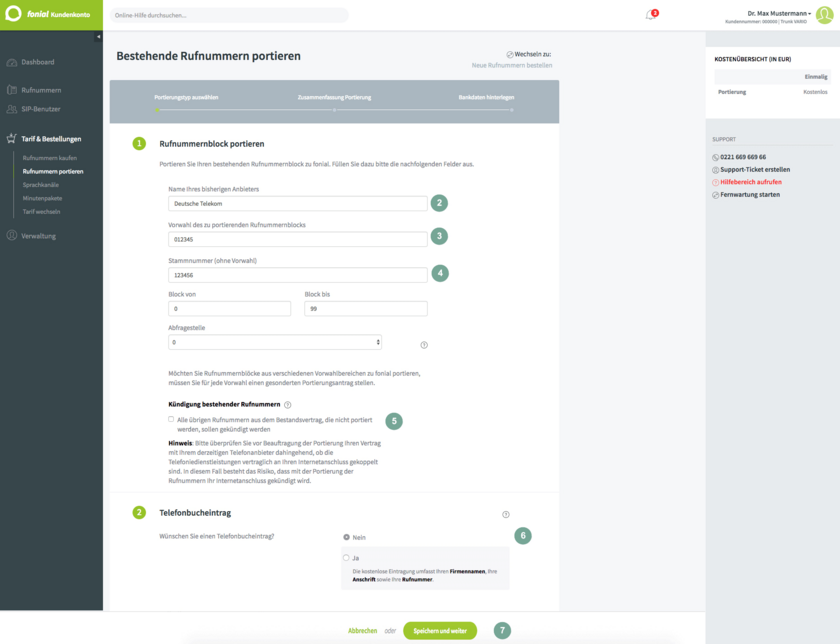Open SIP-Benutzer in the sidebar
Screen dimensions: 840x644
(41, 109)
